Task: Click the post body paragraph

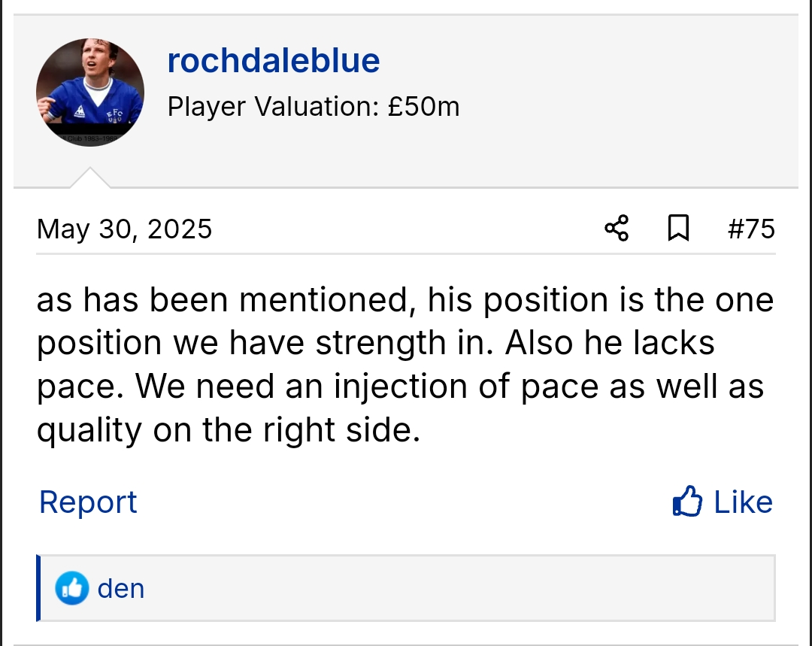Action: (x=405, y=365)
